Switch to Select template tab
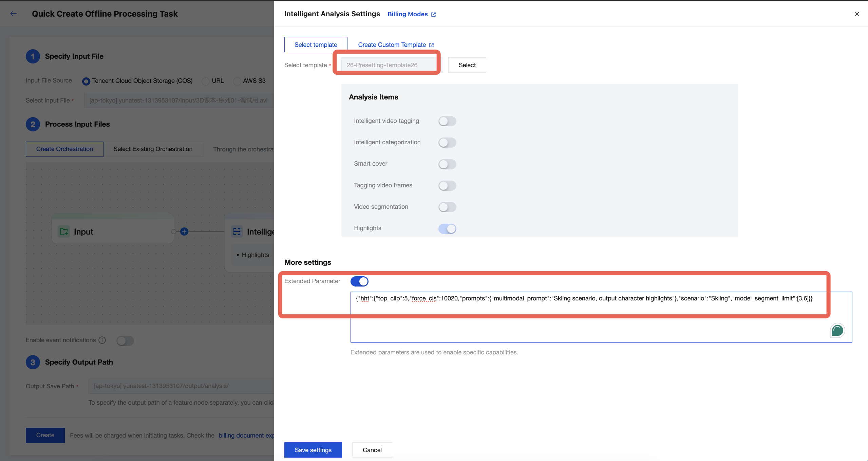This screenshot has height=461, width=868. point(316,45)
